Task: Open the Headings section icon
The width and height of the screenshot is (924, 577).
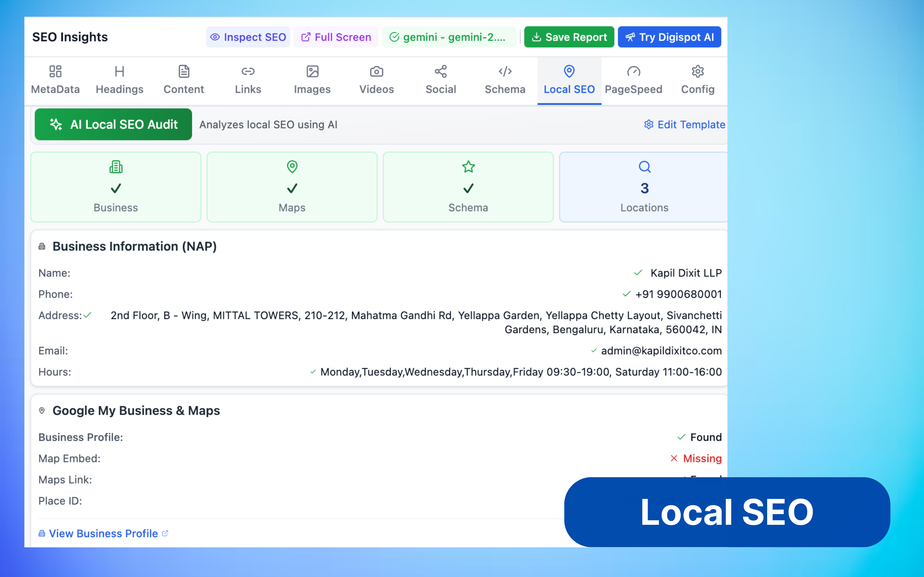Action: (119, 71)
